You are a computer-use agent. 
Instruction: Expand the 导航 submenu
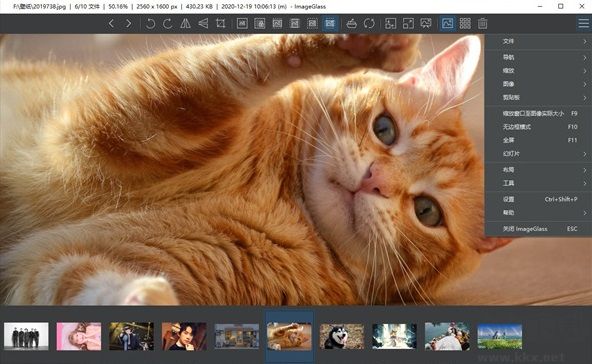pos(538,57)
